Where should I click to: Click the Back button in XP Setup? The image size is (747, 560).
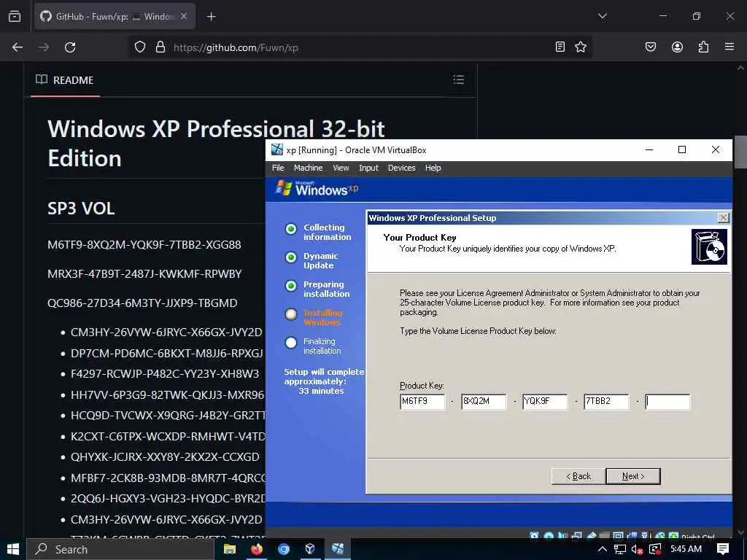click(578, 476)
